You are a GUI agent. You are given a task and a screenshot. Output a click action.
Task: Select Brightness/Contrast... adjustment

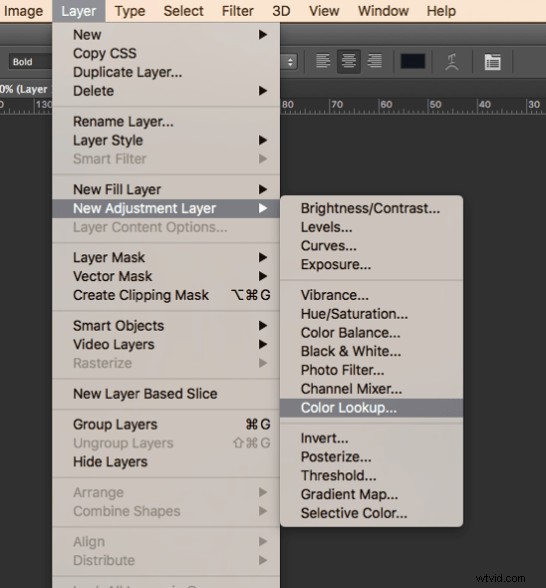372,208
